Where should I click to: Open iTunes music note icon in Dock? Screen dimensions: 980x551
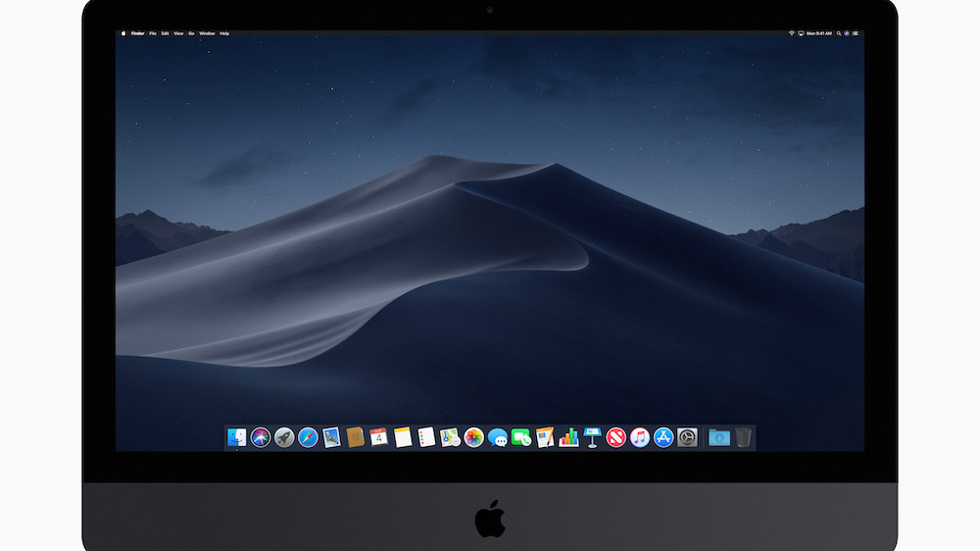coord(639,437)
